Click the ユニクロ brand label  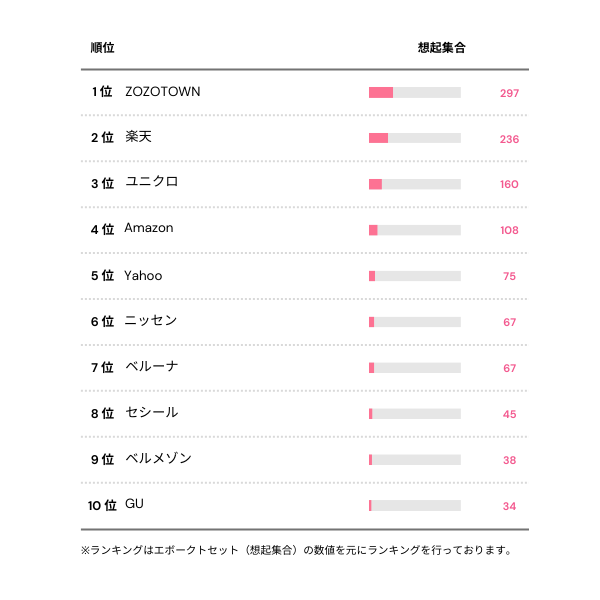tap(152, 183)
